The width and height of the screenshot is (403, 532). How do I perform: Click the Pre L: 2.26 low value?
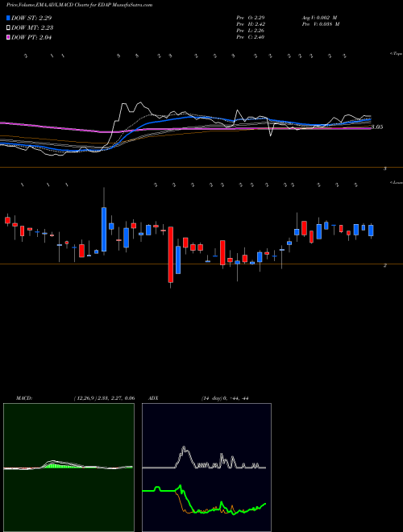click(x=251, y=31)
